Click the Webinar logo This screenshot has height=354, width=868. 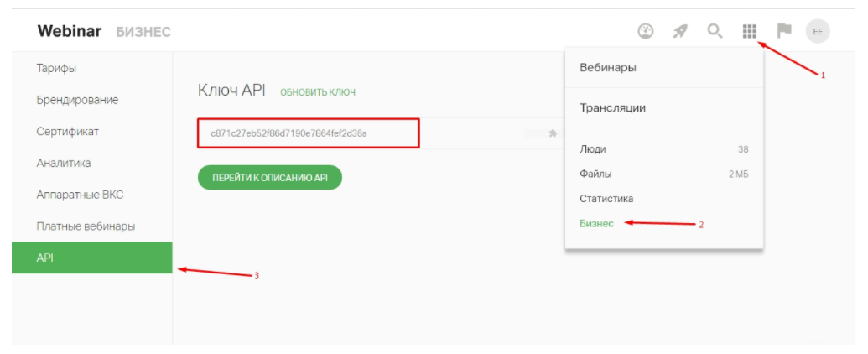click(70, 32)
